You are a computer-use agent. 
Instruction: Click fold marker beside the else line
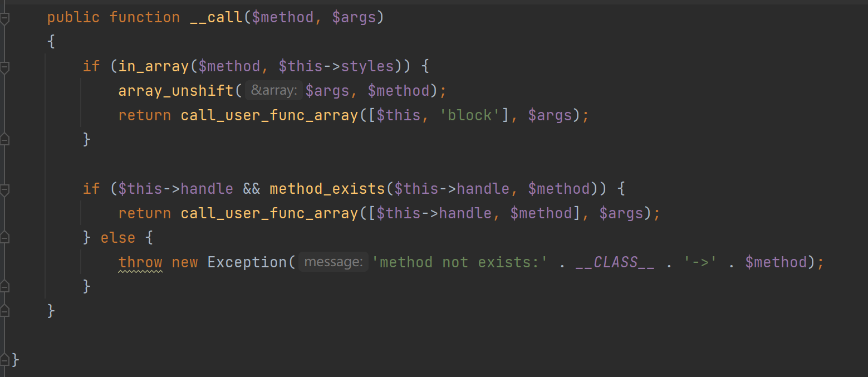coord(4,238)
